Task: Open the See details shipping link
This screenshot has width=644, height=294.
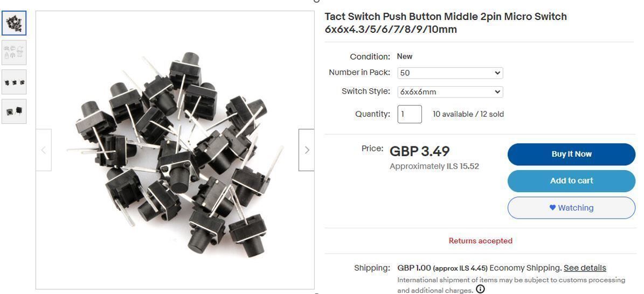Action: (x=585, y=268)
